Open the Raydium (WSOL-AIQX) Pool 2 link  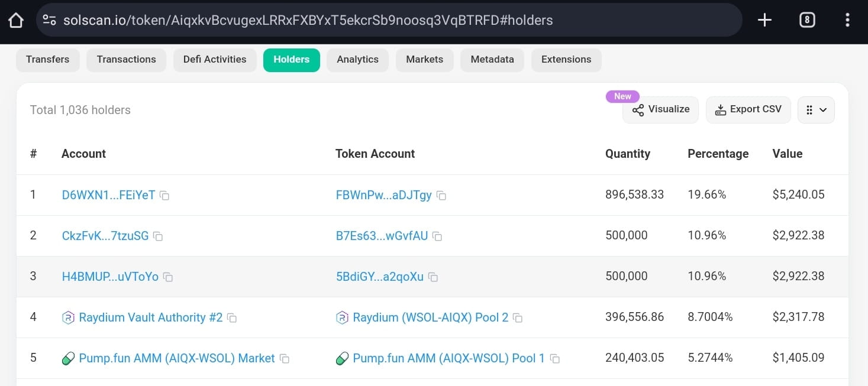click(430, 317)
